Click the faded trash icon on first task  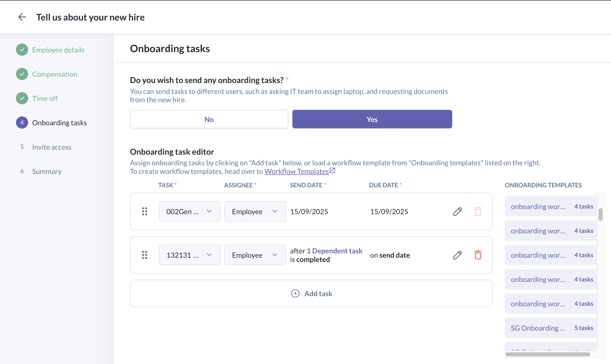click(x=478, y=211)
